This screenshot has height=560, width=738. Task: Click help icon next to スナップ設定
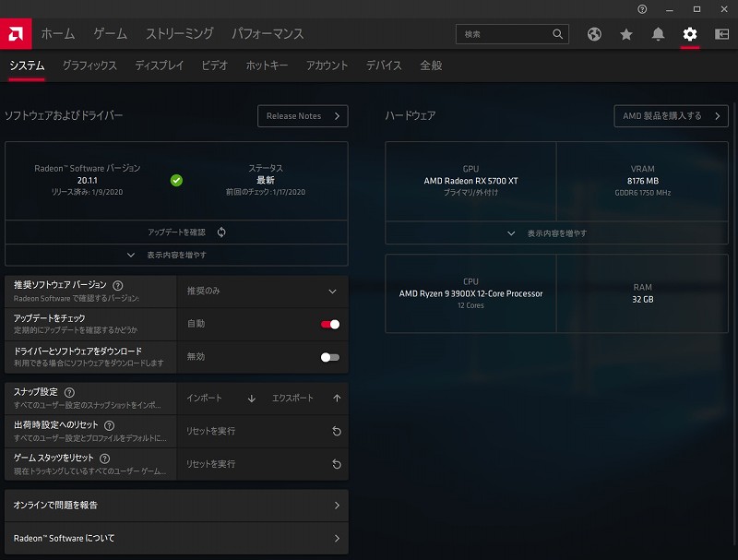click(70, 392)
